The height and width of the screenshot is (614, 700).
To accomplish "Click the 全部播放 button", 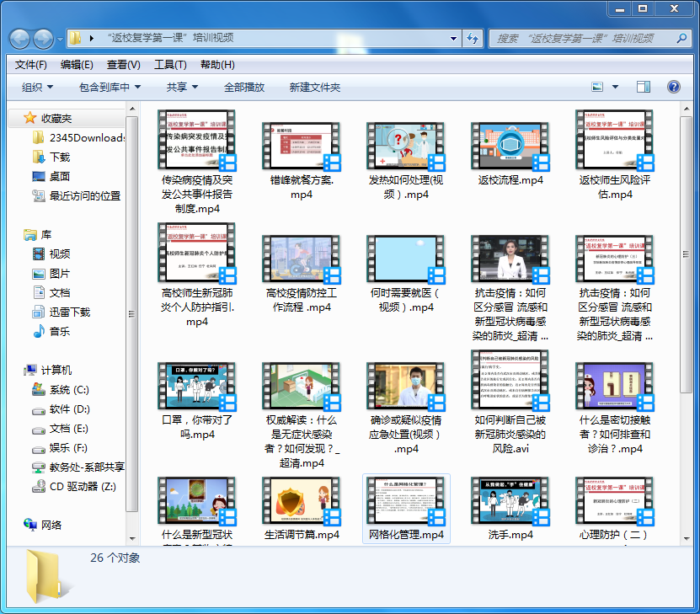I will pyautogui.click(x=244, y=87).
